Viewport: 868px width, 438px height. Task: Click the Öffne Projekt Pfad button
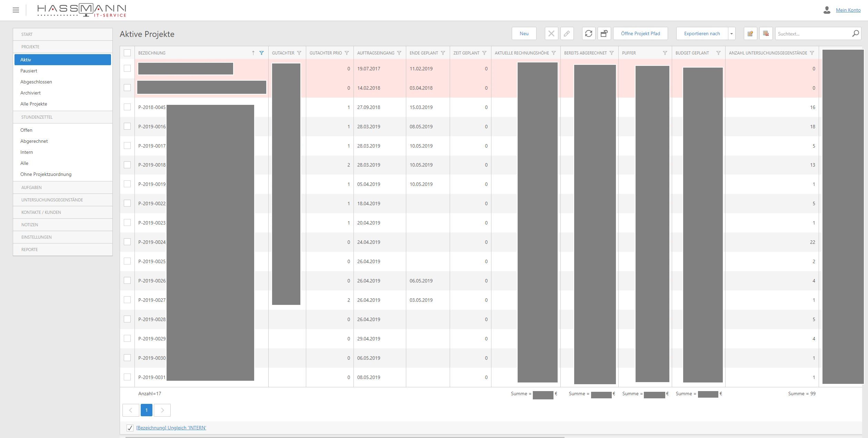pos(640,33)
